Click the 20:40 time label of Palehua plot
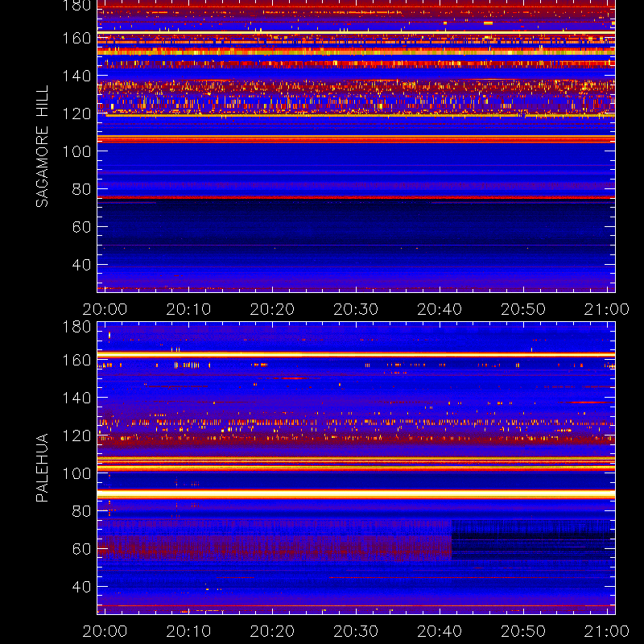Screen dimensions: 644x644 pos(440,631)
